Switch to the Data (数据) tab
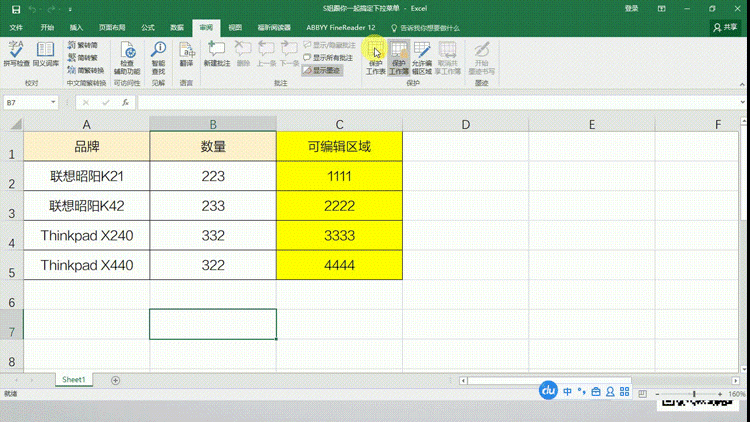This screenshot has height=422, width=750. coord(177,28)
